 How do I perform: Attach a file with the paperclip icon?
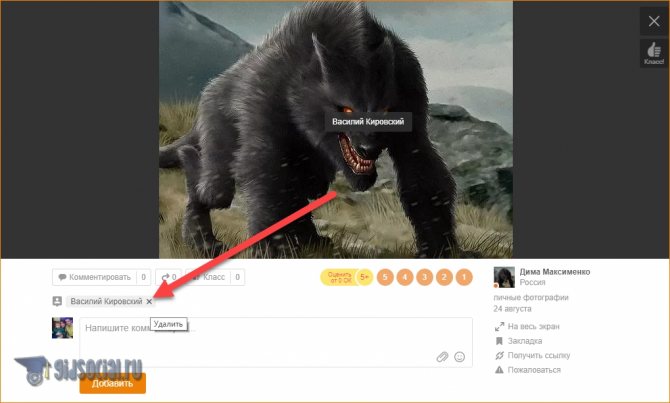point(442,356)
